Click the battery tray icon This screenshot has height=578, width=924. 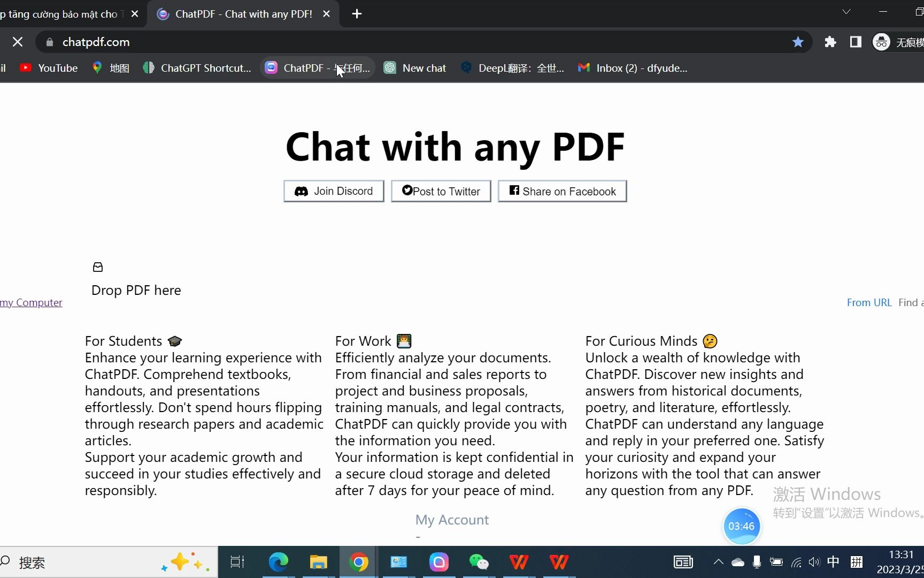776,562
